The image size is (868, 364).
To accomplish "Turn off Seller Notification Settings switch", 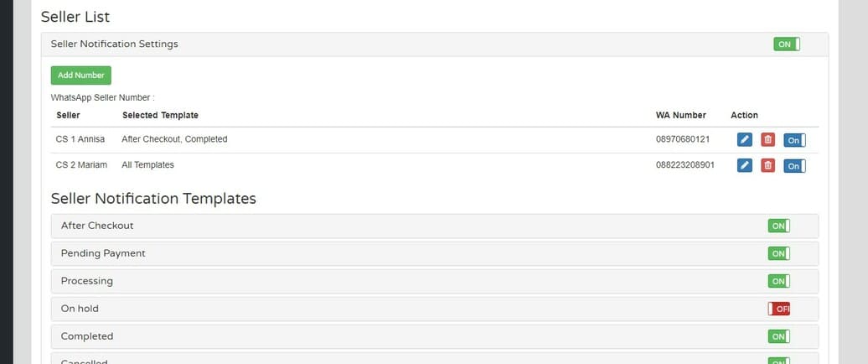I will click(786, 44).
